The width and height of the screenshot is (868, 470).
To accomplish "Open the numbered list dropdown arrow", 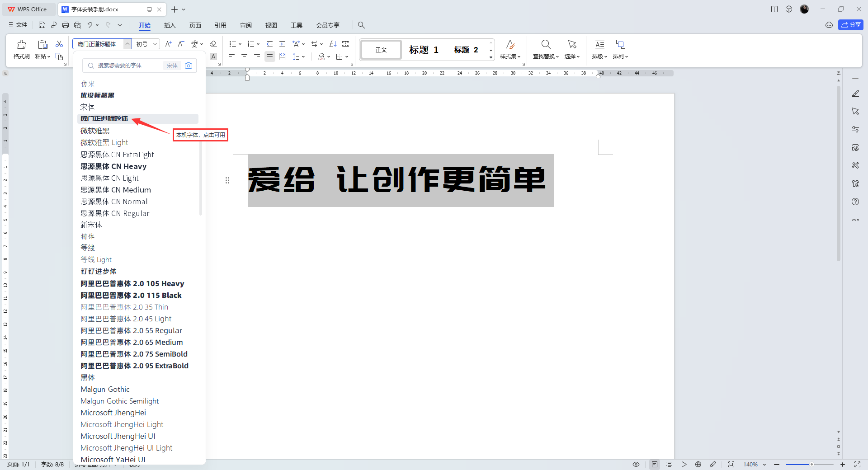I will click(x=258, y=44).
